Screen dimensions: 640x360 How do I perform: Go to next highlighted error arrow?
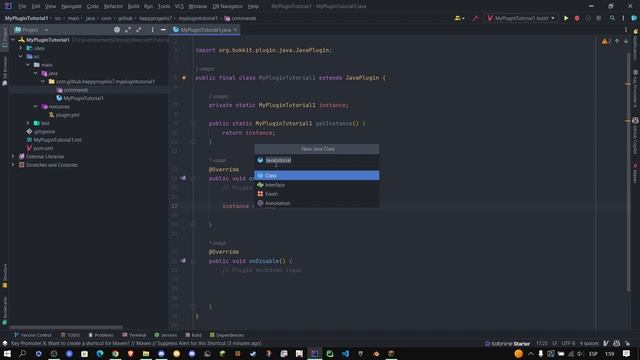[x=626, y=41]
